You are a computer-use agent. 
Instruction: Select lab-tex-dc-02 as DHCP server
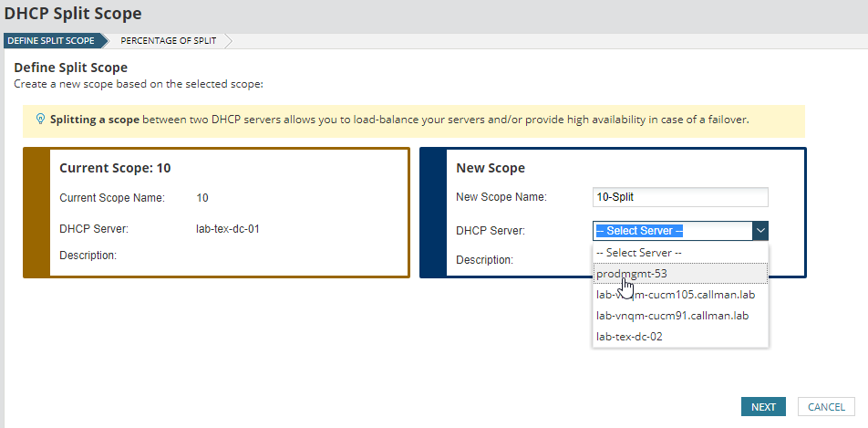629,336
